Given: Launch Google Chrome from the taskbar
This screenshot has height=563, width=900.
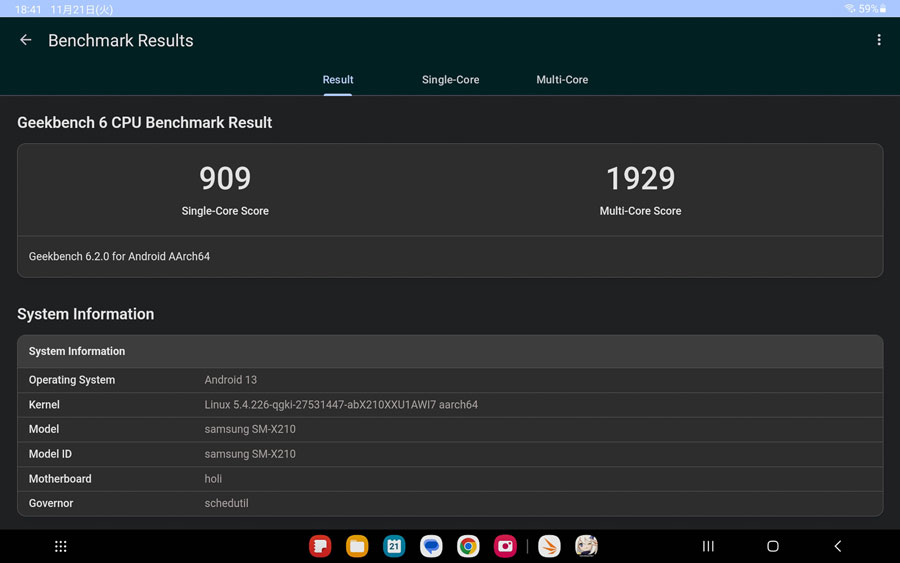Looking at the screenshot, I should pyautogui.click(x=468, y=546).
